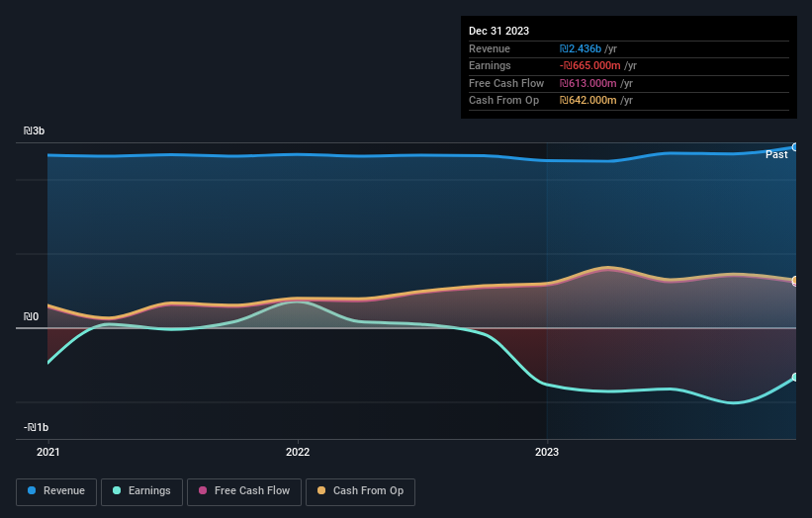Click the 2022 x-axis label
Viewport: 812px width, 518px height.
click(298, 452)
